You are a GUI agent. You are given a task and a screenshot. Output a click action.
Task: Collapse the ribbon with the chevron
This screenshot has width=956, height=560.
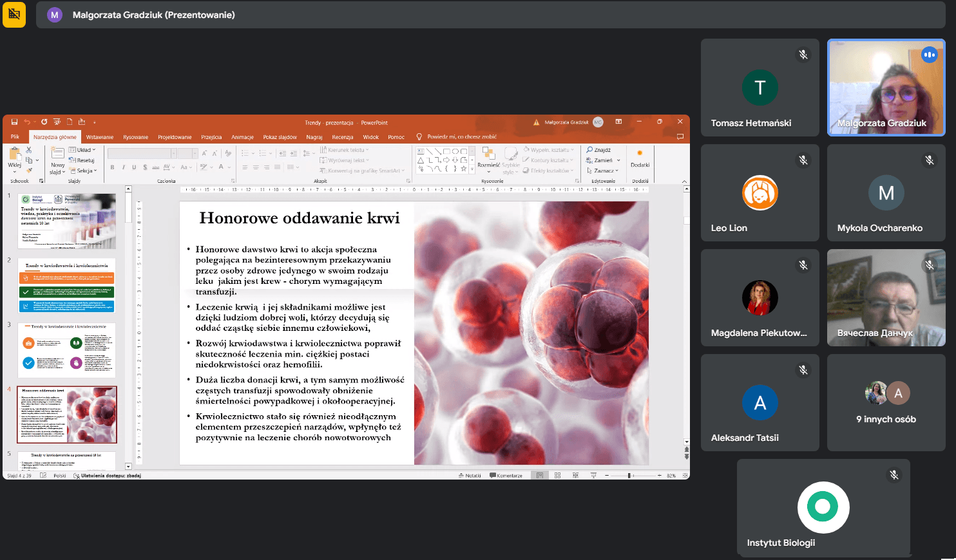(x=684, y=182)
